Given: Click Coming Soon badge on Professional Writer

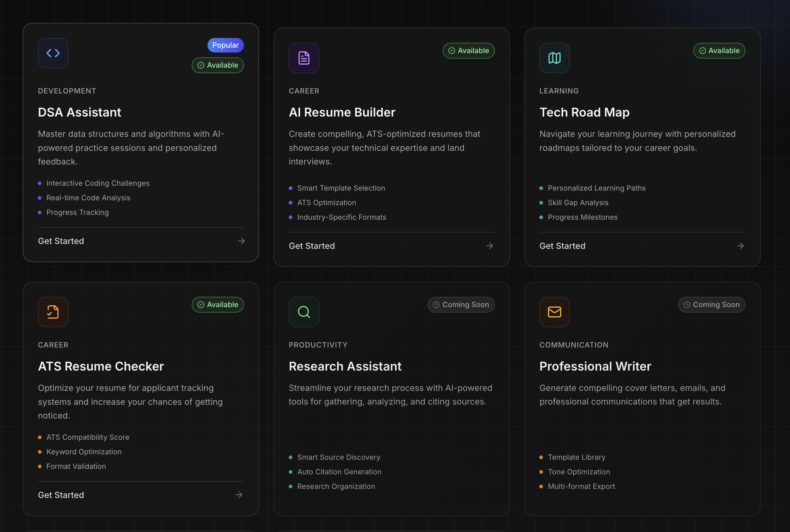Looking at the screenshot, I should [711, 305].
